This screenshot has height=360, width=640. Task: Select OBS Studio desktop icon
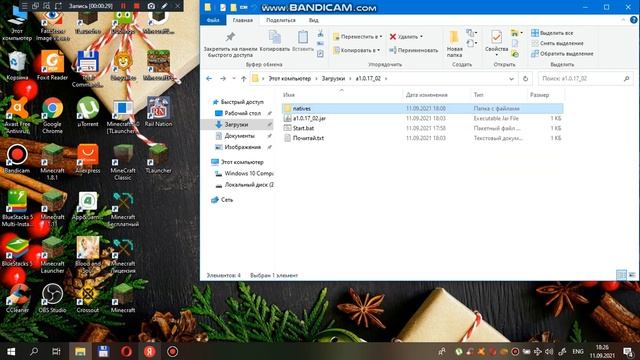(52, 298)
